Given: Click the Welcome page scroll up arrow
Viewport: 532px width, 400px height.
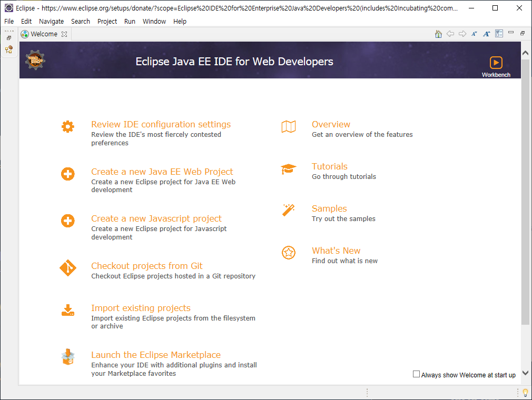Looking at the screenshot, I should pyautogui.click(x=525, y=53).
